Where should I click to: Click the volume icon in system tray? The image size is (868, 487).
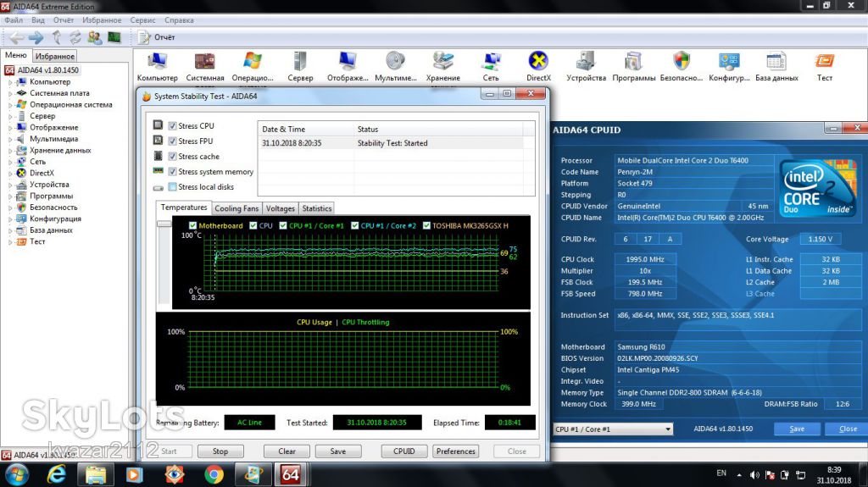[754, 475]
